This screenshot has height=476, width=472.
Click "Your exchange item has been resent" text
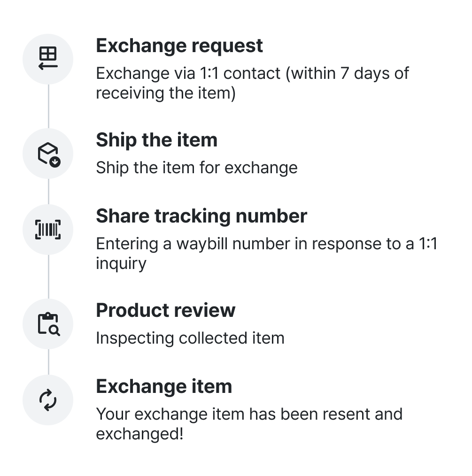(249, 415)
